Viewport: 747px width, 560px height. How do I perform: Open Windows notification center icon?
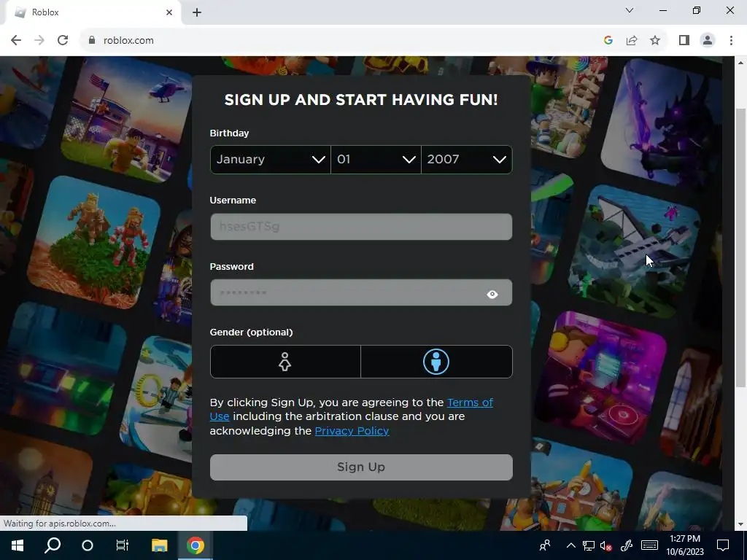[x=723, y=545]
